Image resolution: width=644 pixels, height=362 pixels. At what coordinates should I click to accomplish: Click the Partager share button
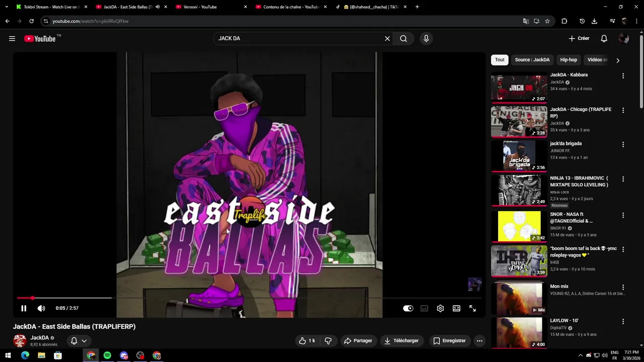tap(358, 341)
